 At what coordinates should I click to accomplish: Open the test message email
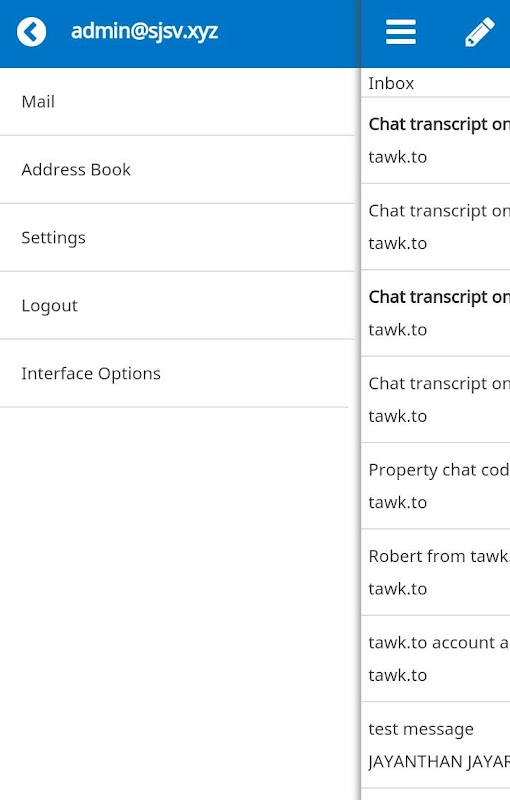(436, 744)
